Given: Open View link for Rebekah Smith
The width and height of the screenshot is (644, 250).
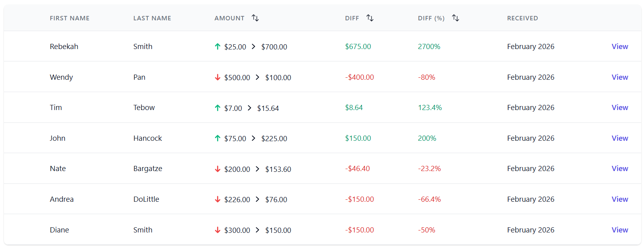Looking at the screenshot, I should [620, 47].
